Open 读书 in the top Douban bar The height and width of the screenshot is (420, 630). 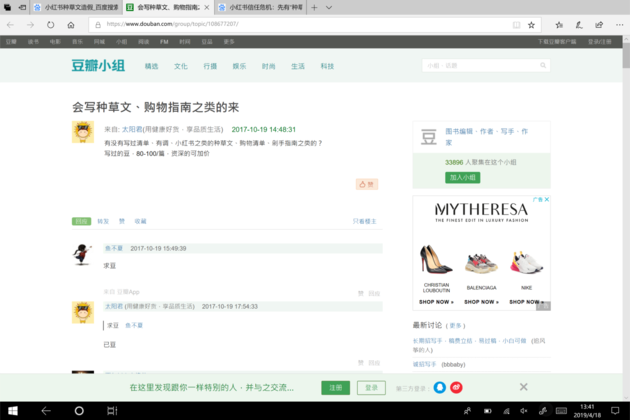[33, 42]
